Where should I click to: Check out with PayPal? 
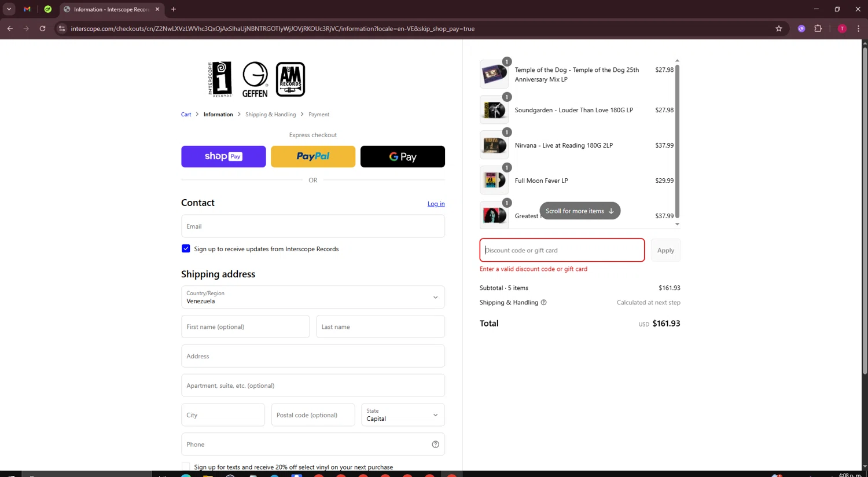click(313, 156)
